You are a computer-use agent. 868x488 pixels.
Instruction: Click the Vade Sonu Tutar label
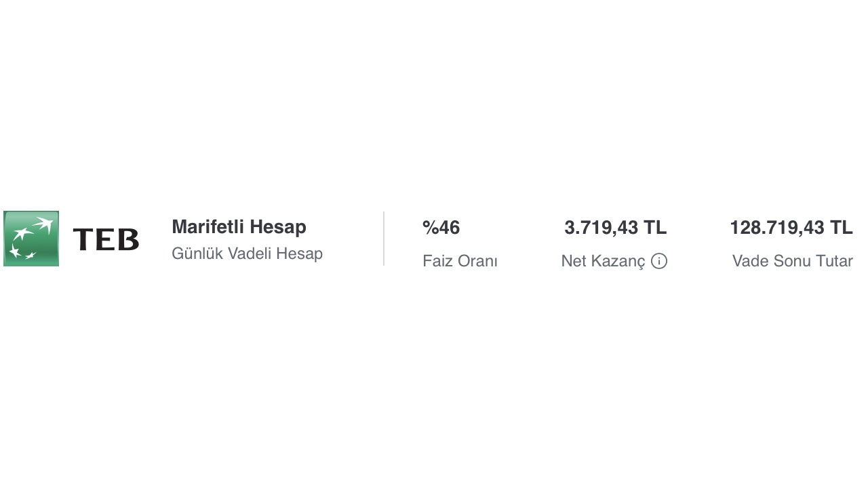[792, 261]
